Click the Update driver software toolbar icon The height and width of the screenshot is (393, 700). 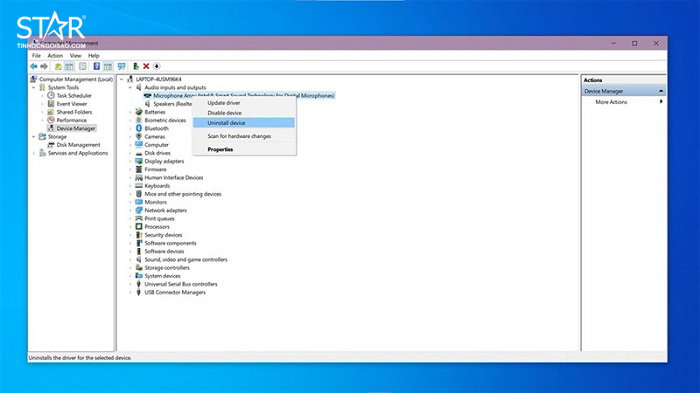tap(136, 66)
